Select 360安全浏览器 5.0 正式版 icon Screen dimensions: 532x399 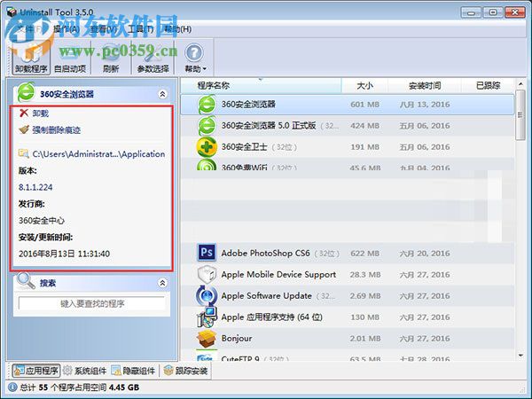(207, 126)
